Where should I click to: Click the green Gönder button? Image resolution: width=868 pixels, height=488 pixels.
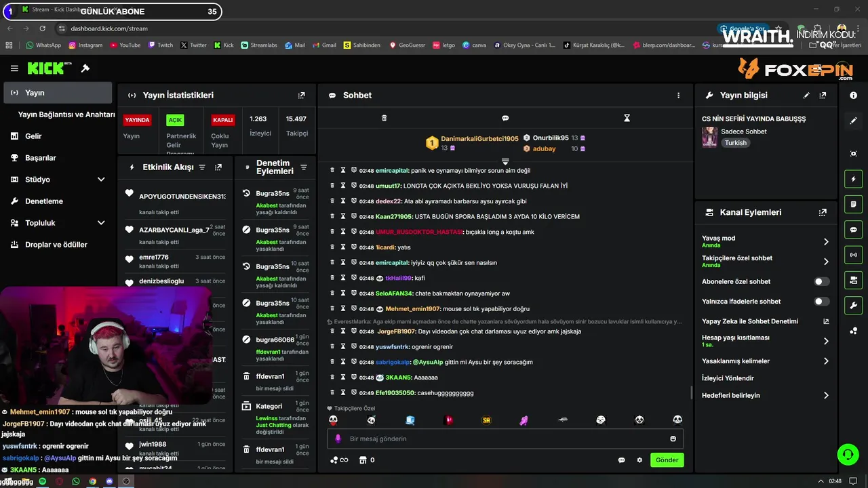point(667,460)
